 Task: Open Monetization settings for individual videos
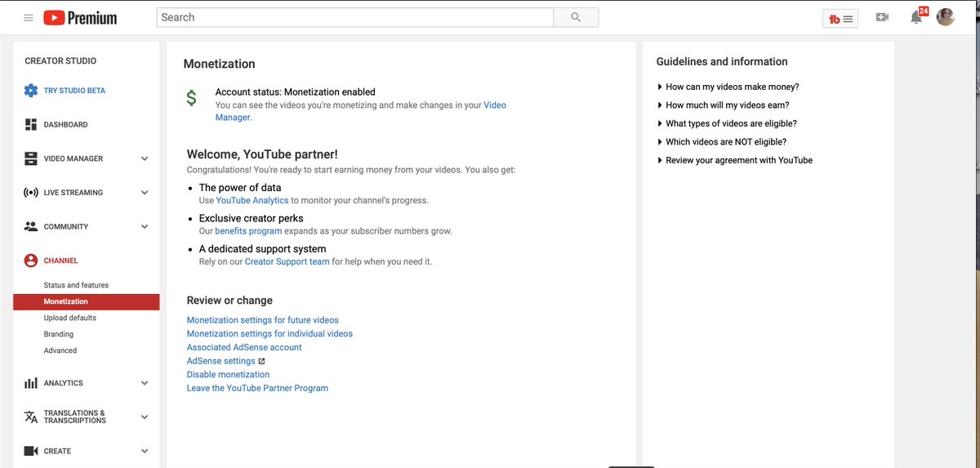pos(269,333)
